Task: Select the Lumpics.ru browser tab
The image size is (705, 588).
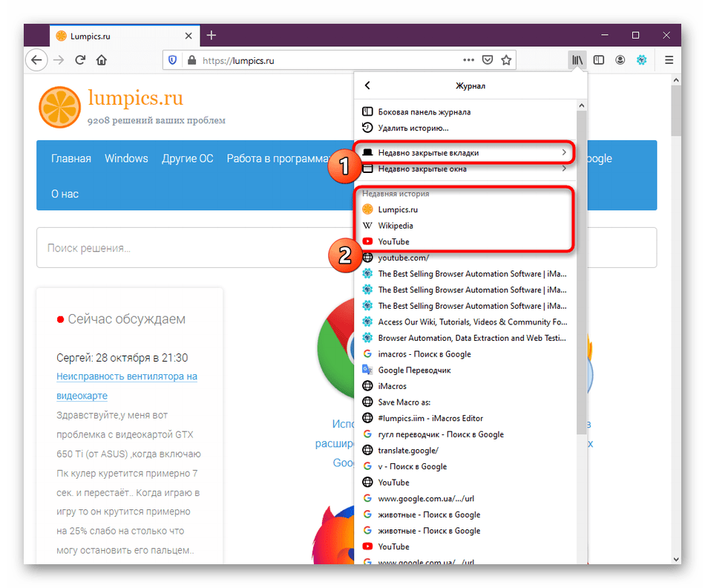Action: tap(125, 36)
